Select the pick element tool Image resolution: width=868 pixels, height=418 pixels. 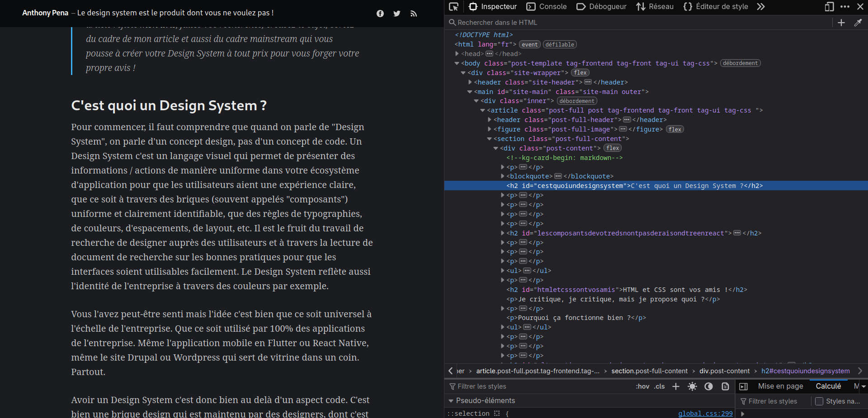point(453,7)
